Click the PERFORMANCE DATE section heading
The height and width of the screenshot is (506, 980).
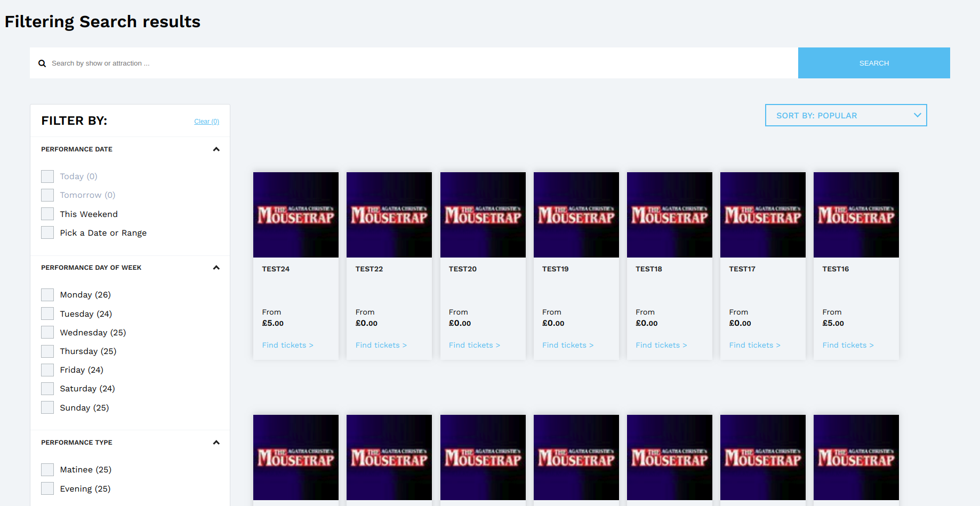(77, 149)
